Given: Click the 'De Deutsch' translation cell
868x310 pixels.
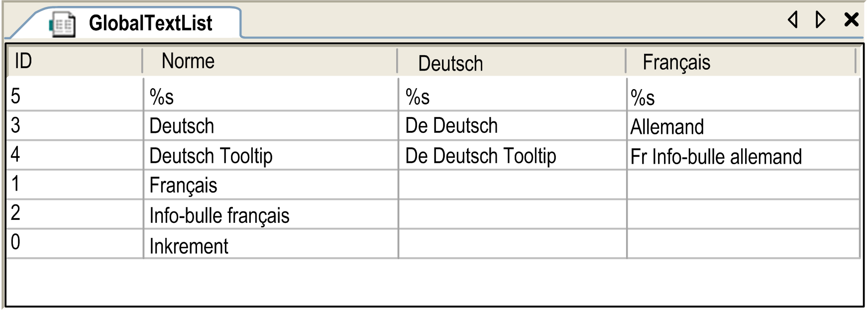Looking at the screenshot, I should pos(512,125).
